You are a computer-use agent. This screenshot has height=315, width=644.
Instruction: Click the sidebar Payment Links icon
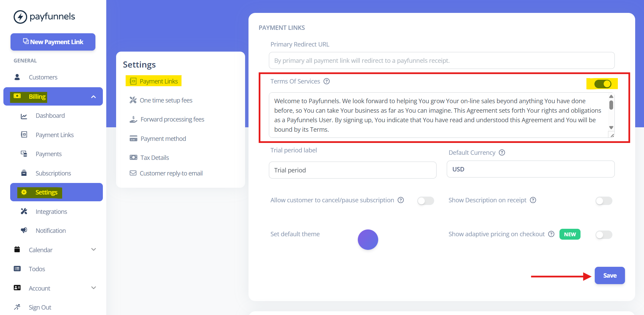point(24,134)
